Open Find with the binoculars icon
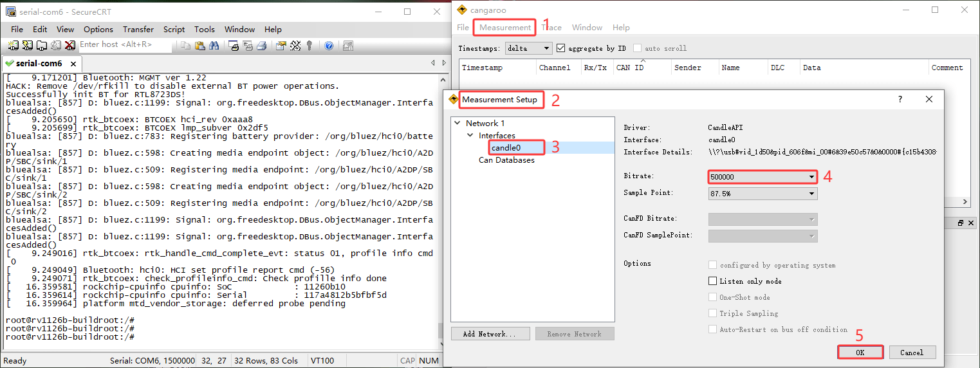Screen dimensions: 980x368 [x=214, y=45]
